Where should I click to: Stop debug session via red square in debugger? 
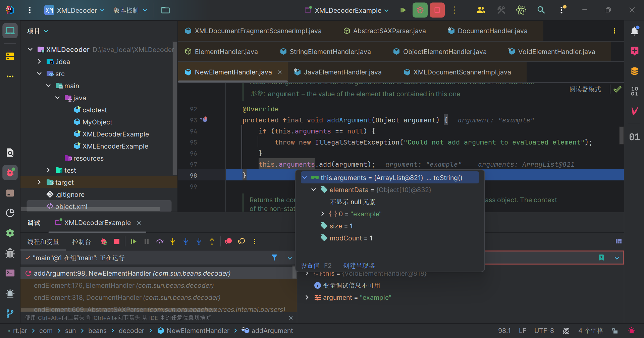[x=117, y=241]
